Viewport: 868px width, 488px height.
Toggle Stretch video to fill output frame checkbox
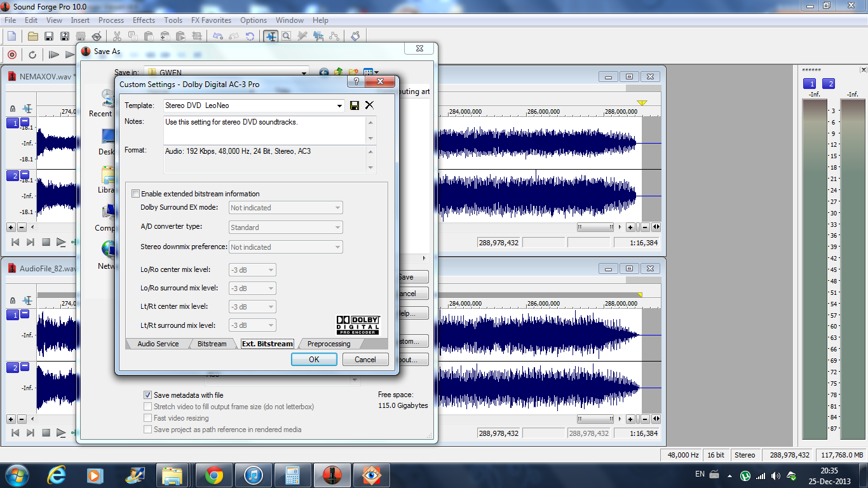point(148,407)
